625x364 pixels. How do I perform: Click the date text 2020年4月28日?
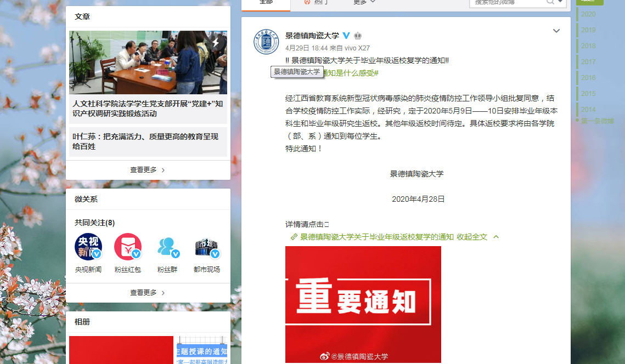(418, 199)
